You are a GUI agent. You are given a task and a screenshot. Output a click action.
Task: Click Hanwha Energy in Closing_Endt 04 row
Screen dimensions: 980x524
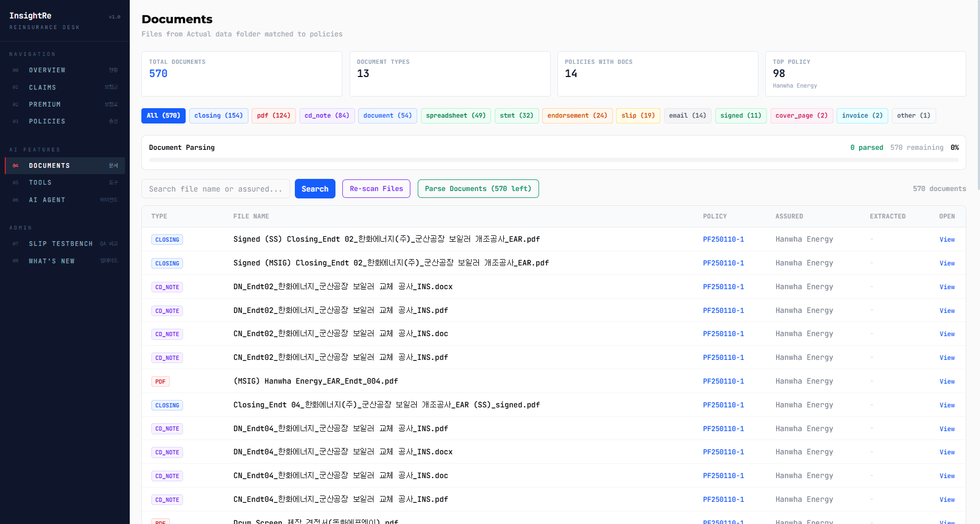[x=804, y=405]
